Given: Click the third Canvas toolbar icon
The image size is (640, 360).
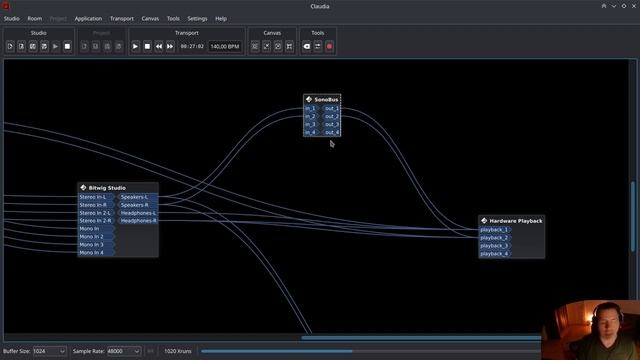Looking at the screenshot, I should (278, 47).
